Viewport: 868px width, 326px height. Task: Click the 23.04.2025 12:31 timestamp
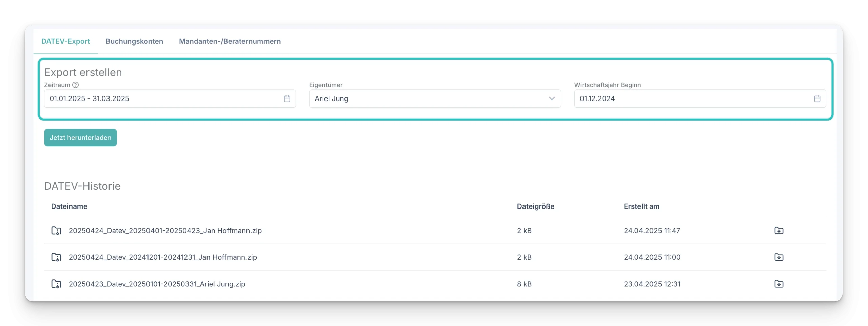tap(652, 284)
